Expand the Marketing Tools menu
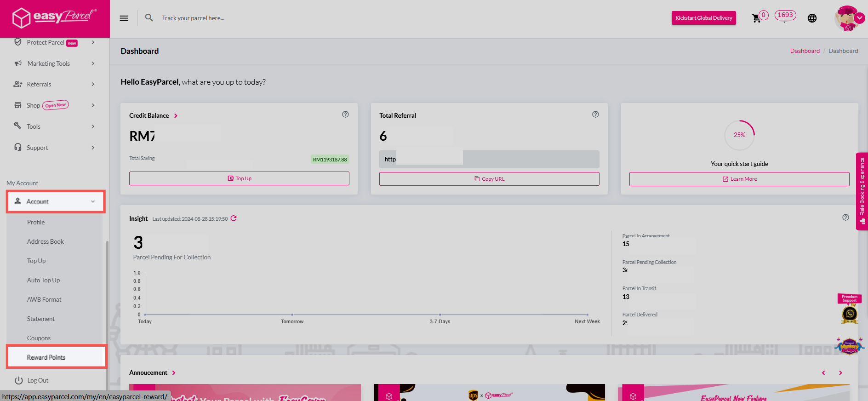The width and height of the screenshot is (868, 401). pos(55,63)
